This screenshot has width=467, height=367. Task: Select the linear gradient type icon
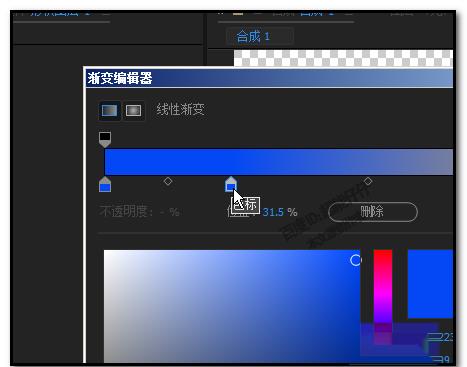[110, 110]
